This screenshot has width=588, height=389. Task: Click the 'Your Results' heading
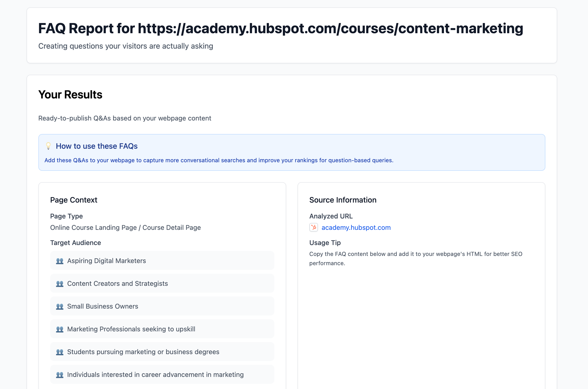pos(70,95)
